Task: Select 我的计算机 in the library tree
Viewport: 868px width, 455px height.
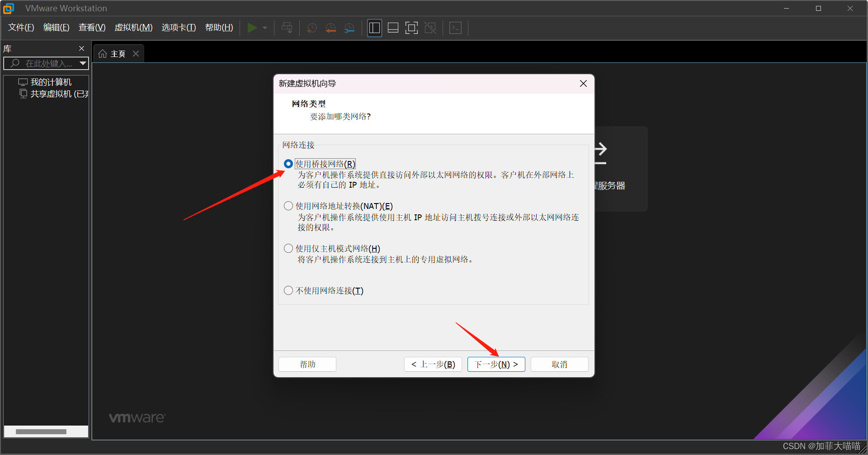Action: pyautogui.click(x=51, y=82)
